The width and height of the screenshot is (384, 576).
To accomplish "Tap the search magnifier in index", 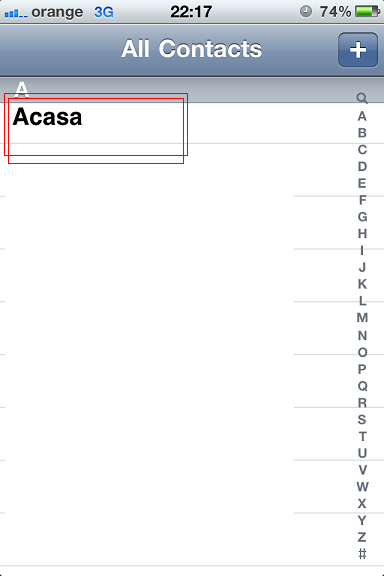I will 362,98.
